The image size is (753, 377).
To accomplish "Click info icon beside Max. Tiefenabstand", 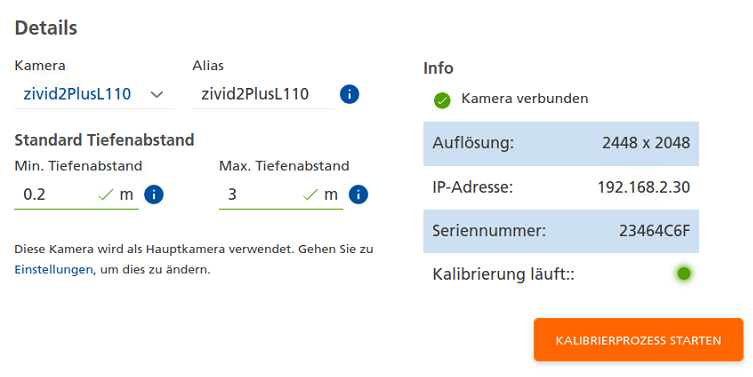I will (x=358, y=195).
